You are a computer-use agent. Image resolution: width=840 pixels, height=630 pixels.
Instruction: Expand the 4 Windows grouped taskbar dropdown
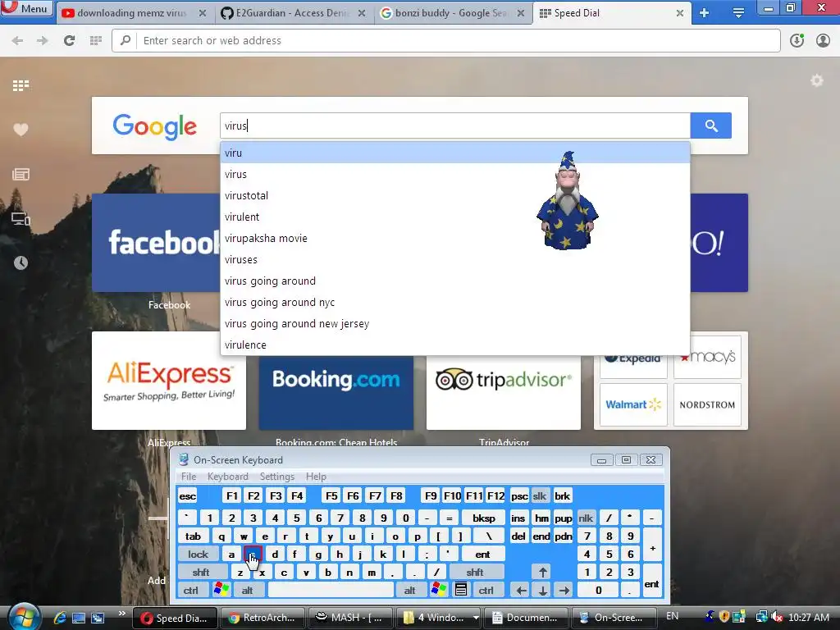point(476,618)
